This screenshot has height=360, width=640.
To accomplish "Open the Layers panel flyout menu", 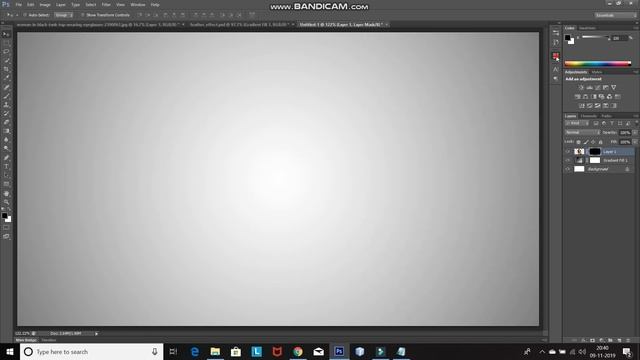I will [x=636, y=116].
